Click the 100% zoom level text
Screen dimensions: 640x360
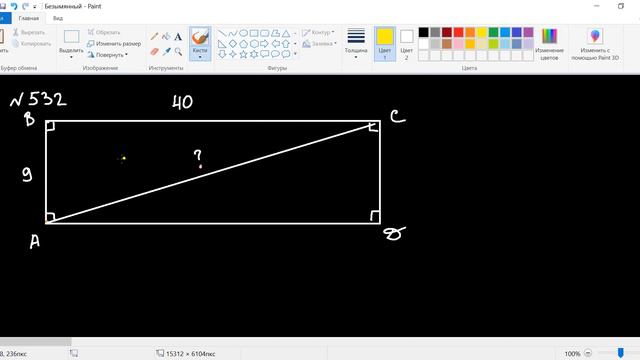(x=572, y=353)
